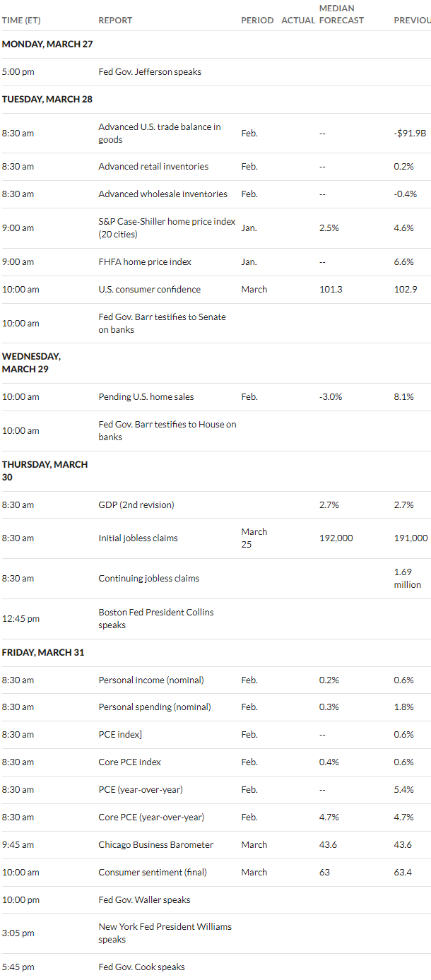
Task: Click Consumer sentiment (final) report
Action: coord(153,873)
